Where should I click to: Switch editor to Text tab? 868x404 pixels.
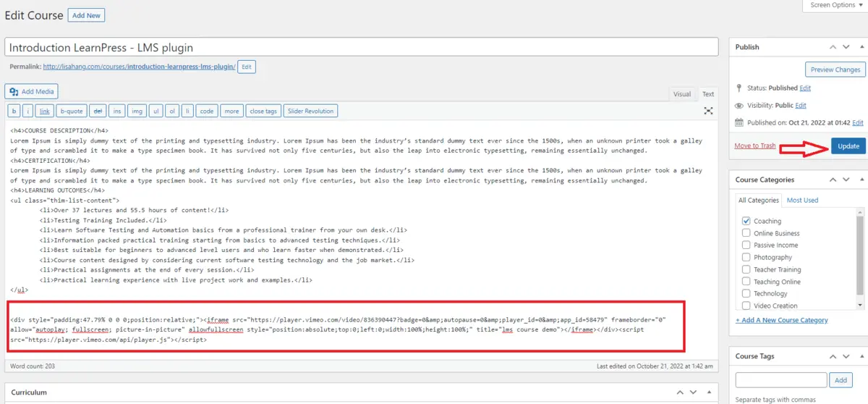(x=708, y=94)
